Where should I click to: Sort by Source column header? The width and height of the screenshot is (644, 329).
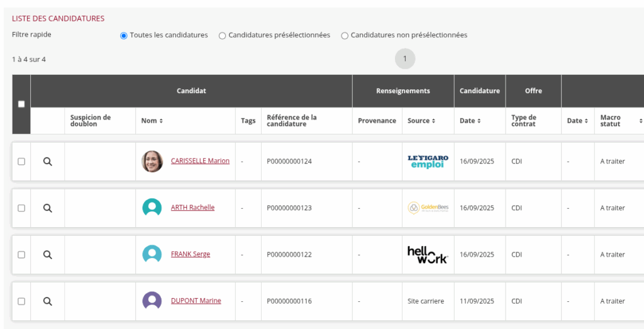(x=421, y=121)
